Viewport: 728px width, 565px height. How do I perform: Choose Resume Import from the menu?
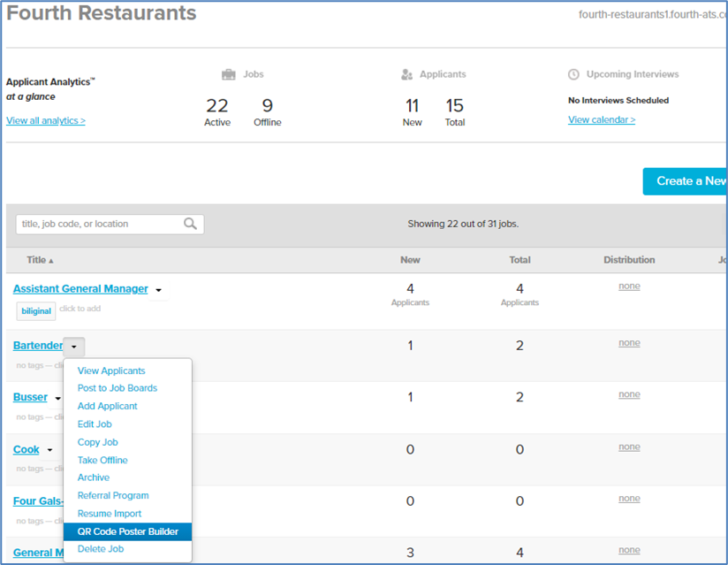point(109,514)
